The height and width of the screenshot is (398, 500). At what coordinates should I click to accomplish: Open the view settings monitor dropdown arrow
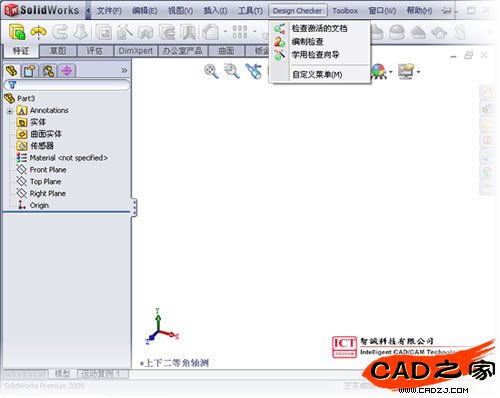[x=418, y=72]
